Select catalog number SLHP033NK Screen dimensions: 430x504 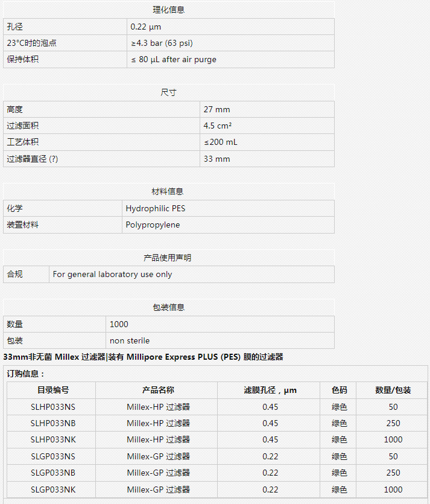[53, 439]
